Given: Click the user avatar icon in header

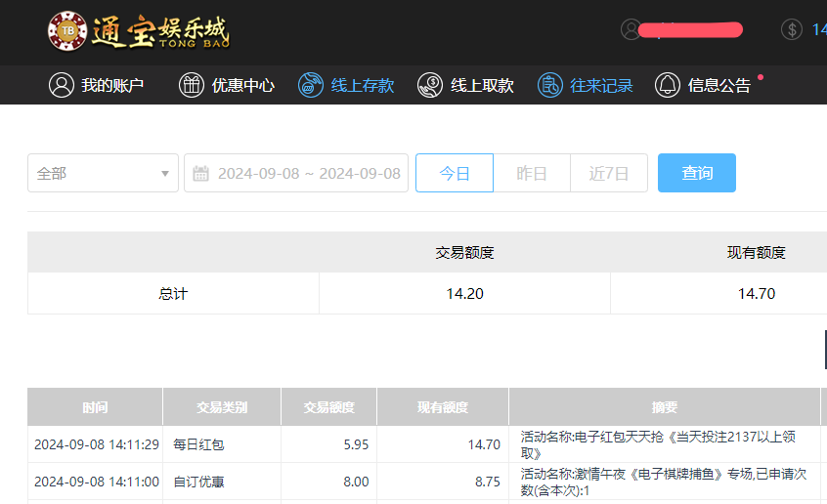Looking at the screenshot, I should point(631,29).
